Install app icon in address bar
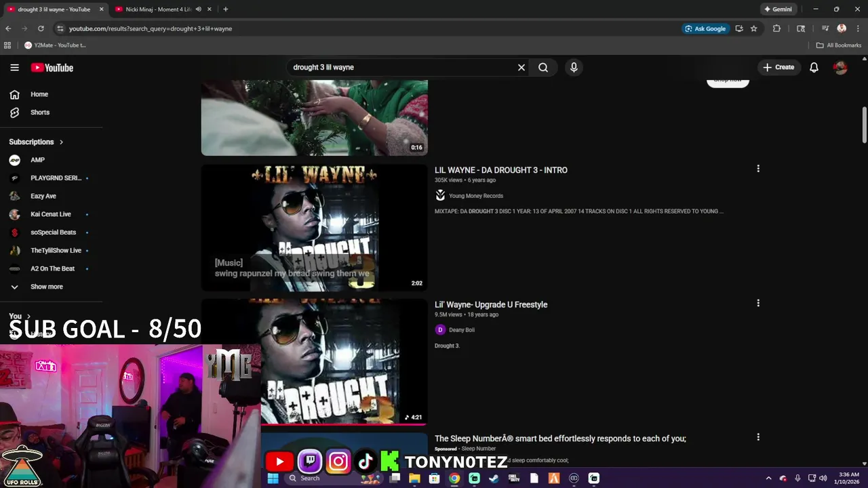 coord(739,28)
